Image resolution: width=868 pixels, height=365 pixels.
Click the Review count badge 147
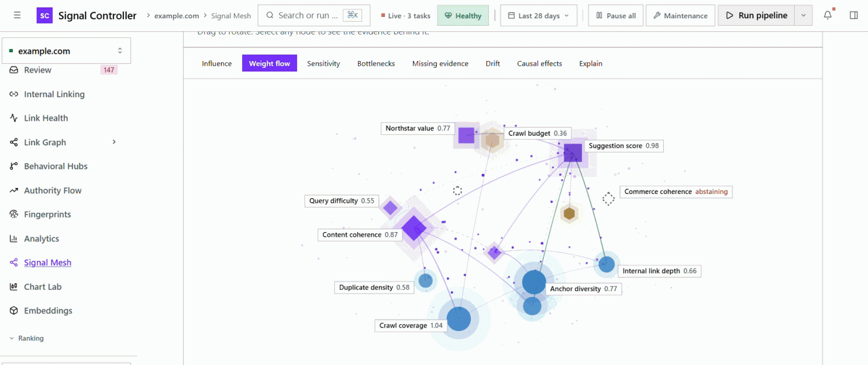click(x=108, y=70)
